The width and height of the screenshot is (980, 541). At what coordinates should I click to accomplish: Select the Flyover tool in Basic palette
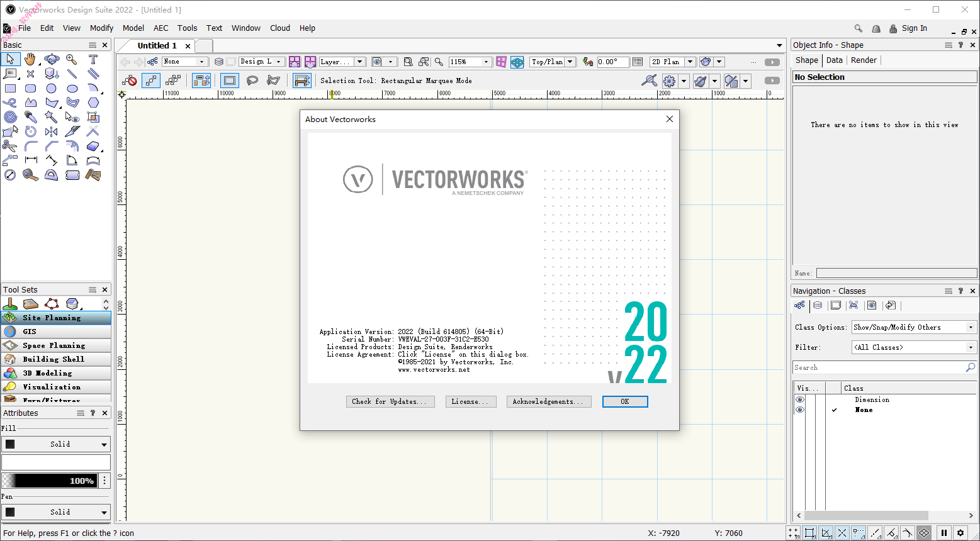[52, 60]
